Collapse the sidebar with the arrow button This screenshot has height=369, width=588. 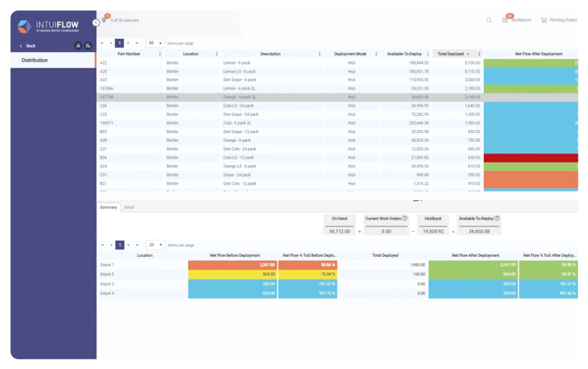point(96,22)
